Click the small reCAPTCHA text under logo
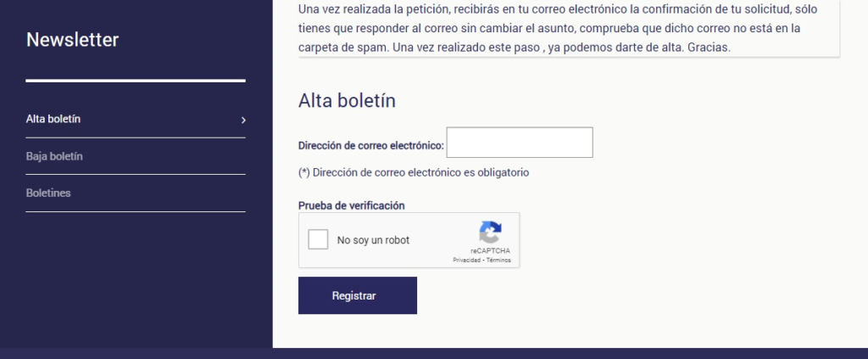Screen dimensions: 868x359 click(490, 251)
